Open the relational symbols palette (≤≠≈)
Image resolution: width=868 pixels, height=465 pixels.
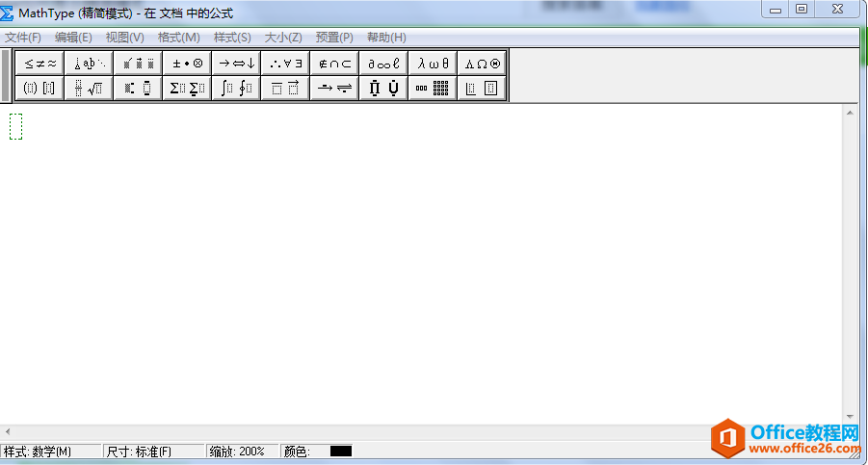39,64
